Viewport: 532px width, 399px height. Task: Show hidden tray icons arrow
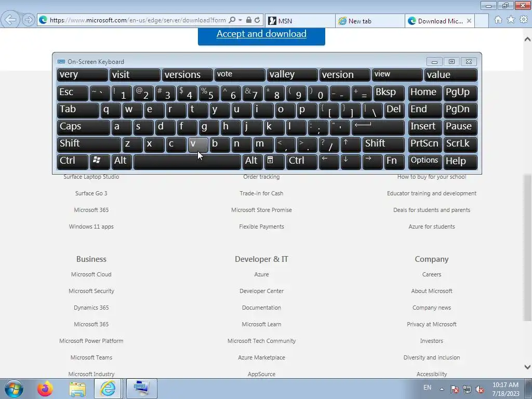442,389
